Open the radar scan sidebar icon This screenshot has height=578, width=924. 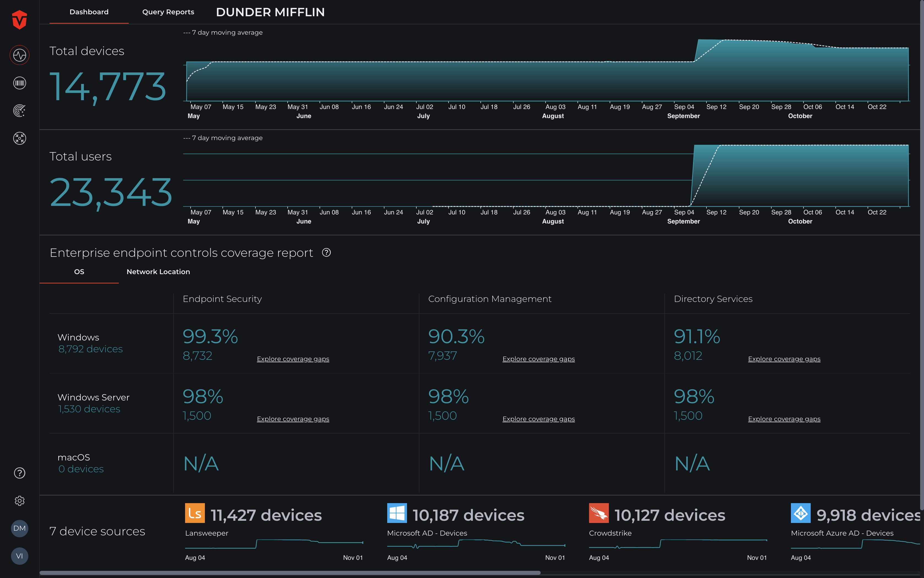coord(20,111)
